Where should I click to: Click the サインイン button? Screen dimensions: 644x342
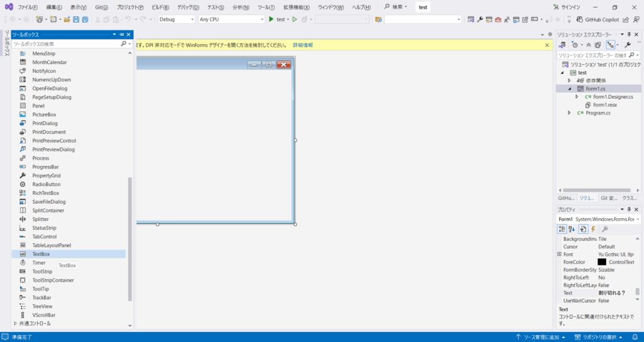(x=566, y=7)
